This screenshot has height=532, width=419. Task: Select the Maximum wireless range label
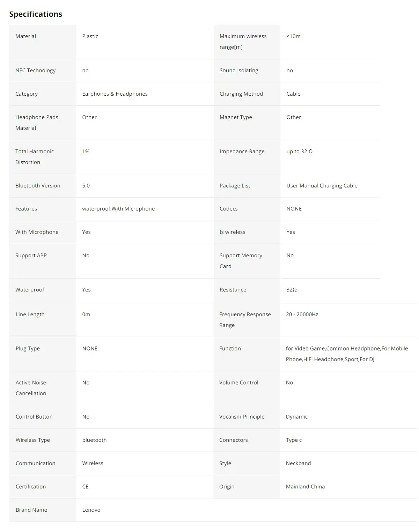pyautogui.click(x=243, y=42)
